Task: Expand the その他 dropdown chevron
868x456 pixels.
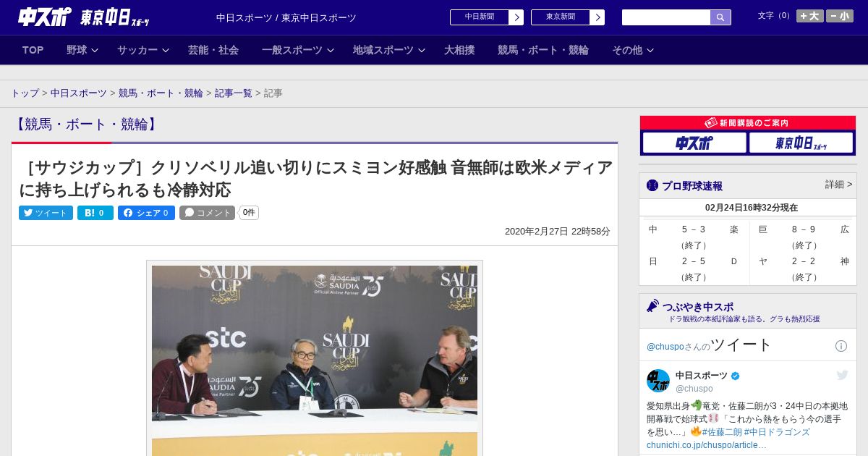Action: pyautogui.click(x=650, y=50)
